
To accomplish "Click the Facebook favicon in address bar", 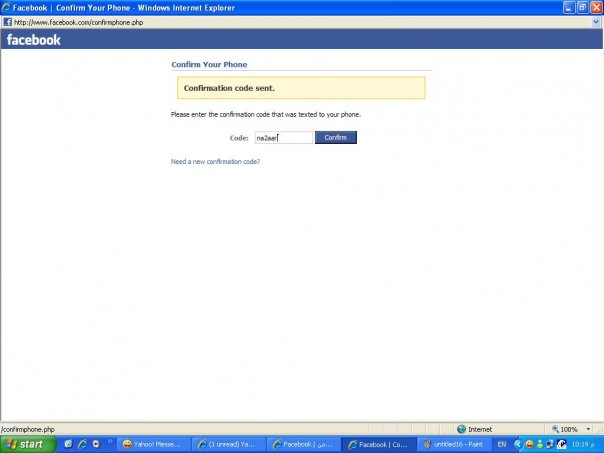I will pyautogui.click(x=7, y=22).
